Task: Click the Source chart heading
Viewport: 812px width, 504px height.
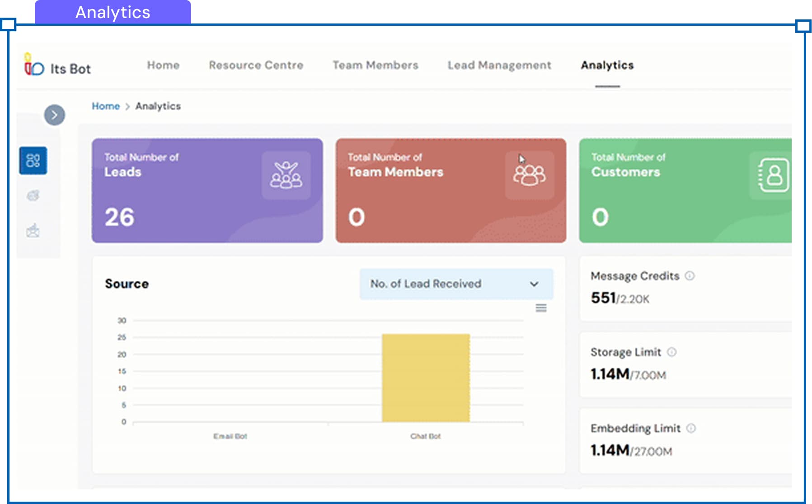Action: pos(127,284)
